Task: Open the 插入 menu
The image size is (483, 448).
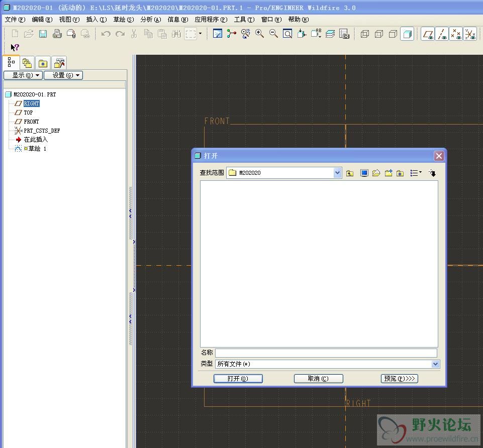Action: [96, 20]
